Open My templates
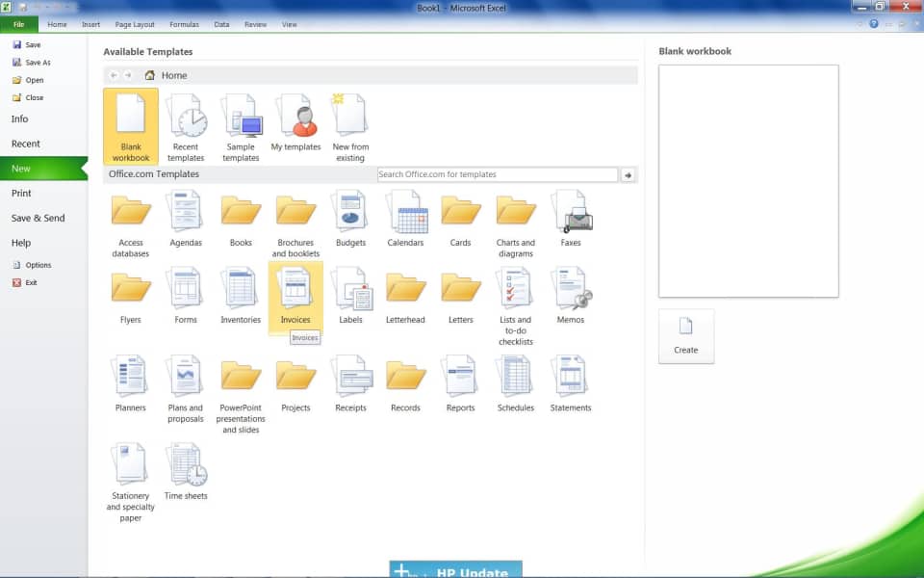This screenshot has width=924, height=578. click(295, 120)
